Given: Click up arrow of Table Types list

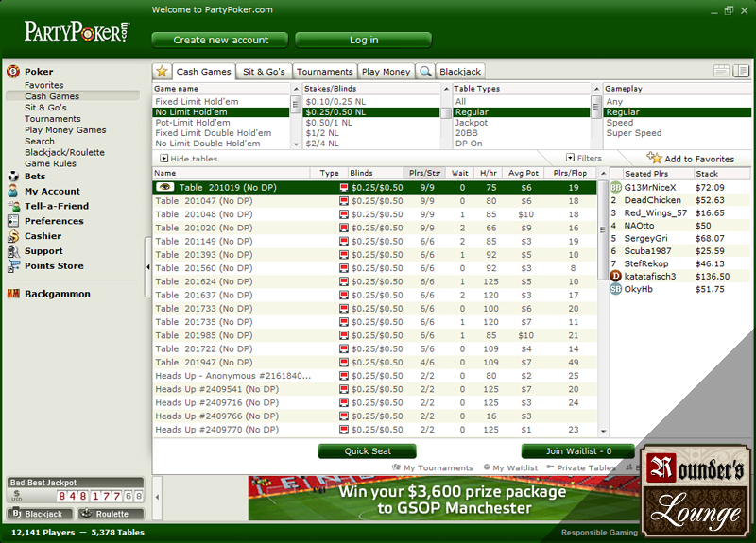Looking at the screenshot, I should (x=596, y=89).
